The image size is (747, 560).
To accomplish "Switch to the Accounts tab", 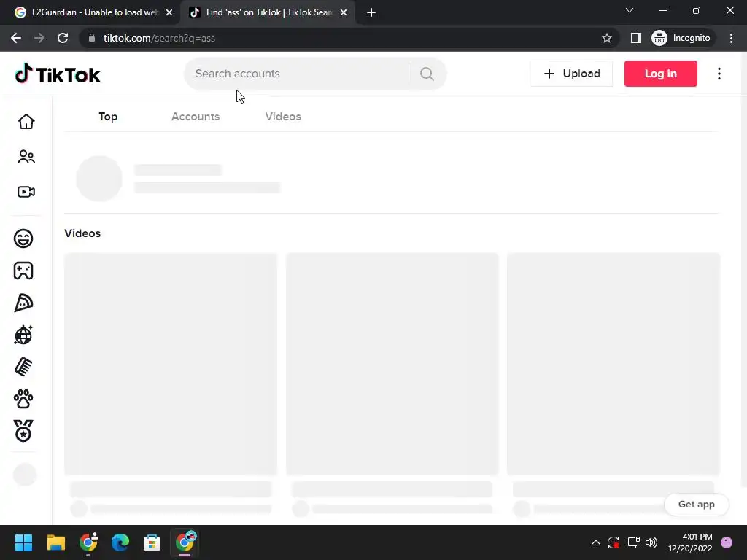I will [196, 117].
